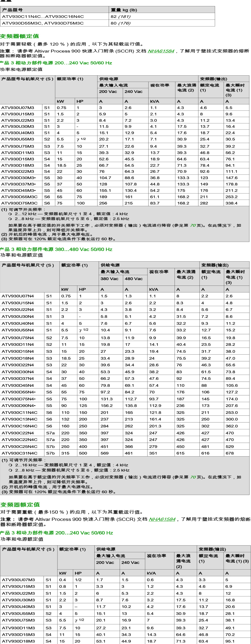251x644 pixels.
Task: Click the apparent power value 201.3
Action: (x=155, y=426)
